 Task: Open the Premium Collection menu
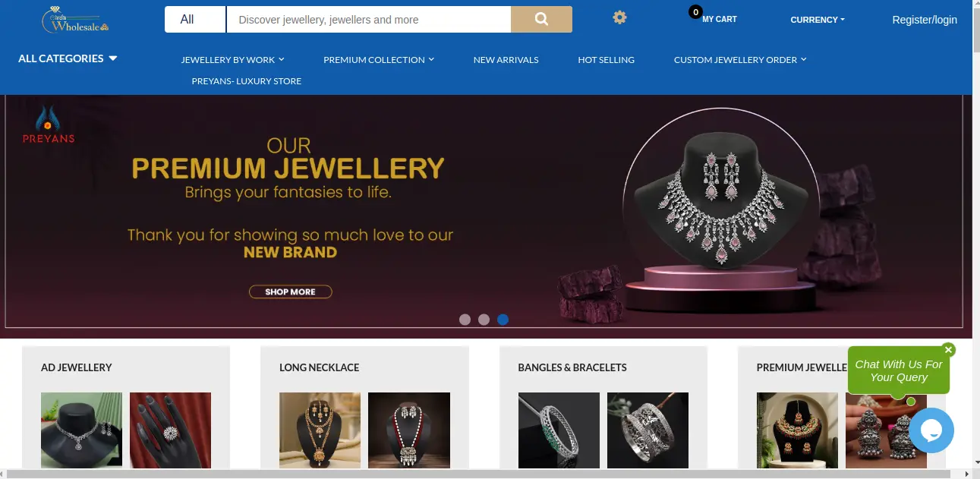pos(379,59)
